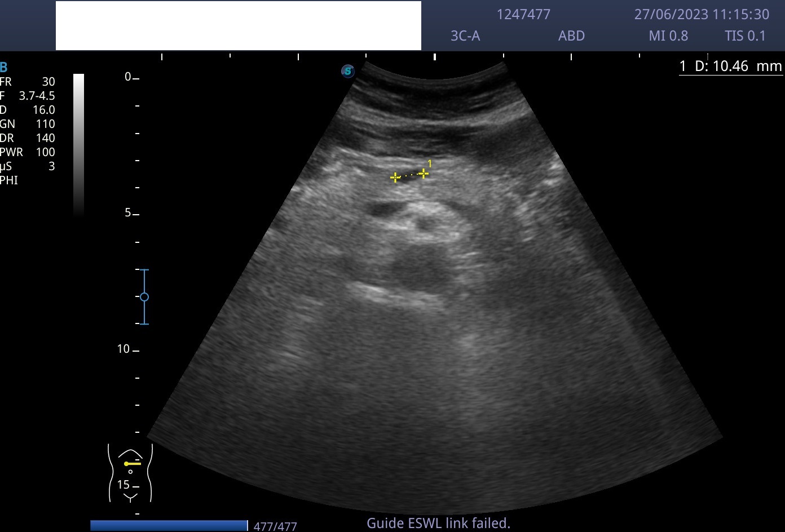This screenshot has width=785, height=532.
Task: Click the depth value 16.0
Action: click(x=43, y=110)
